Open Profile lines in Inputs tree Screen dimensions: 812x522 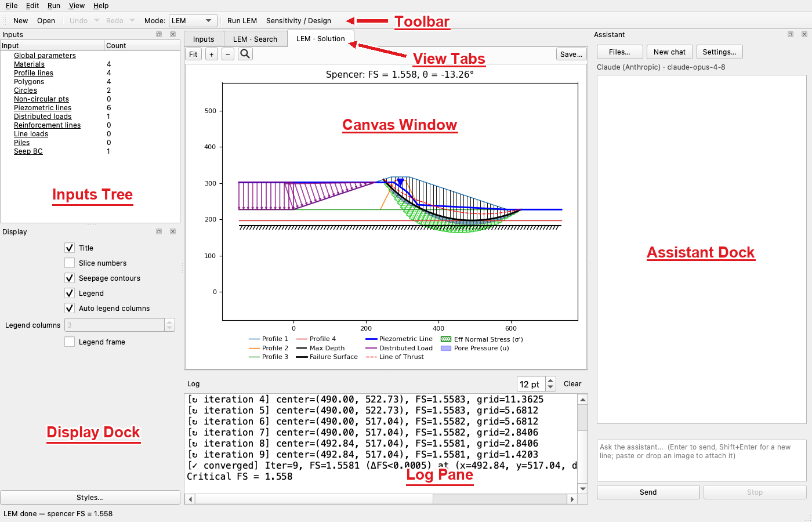point(34,73)
